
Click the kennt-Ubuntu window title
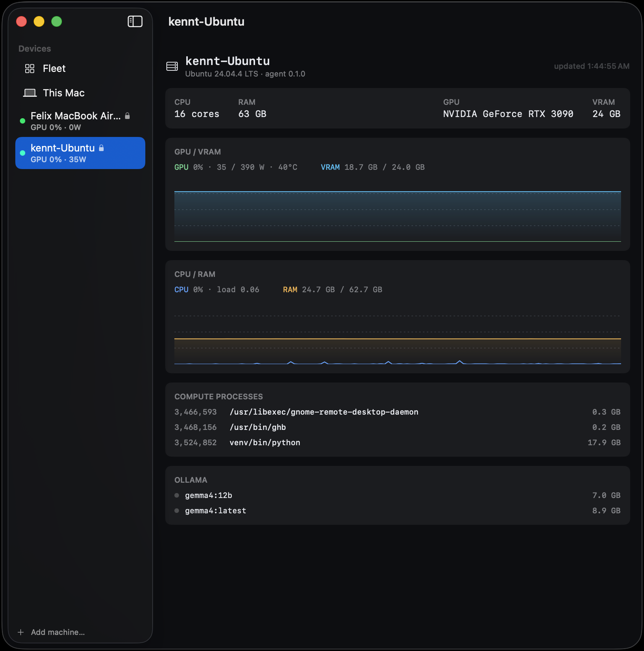pyautogui.click(x=207, y=21)
